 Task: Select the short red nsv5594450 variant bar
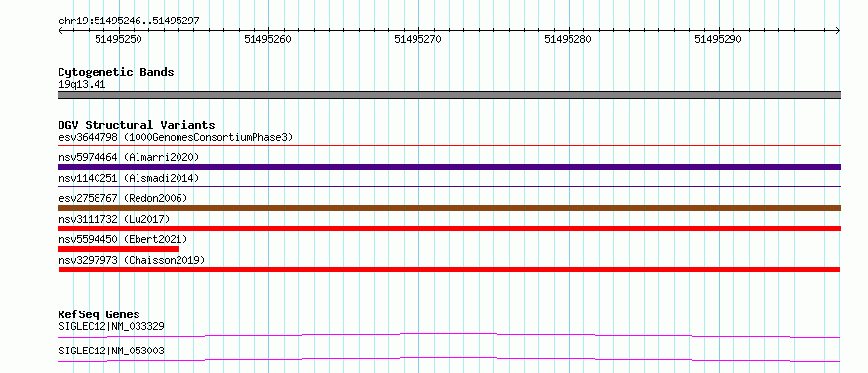(118, 249)
